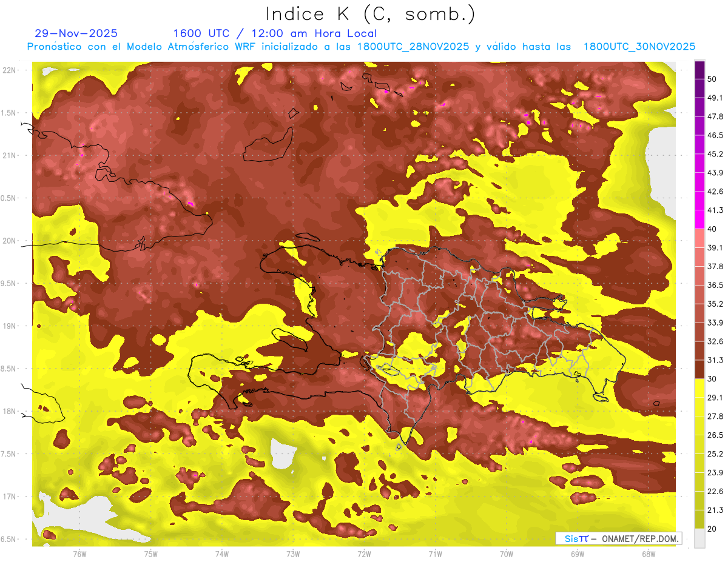Click the '70W' longitude label

(x=507, y=554)
